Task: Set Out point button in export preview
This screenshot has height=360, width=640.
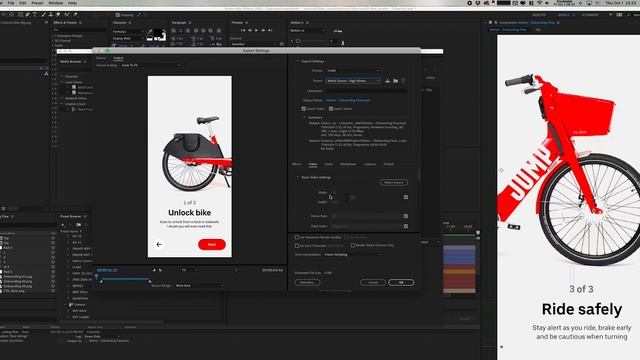Action: pos(160,270)
